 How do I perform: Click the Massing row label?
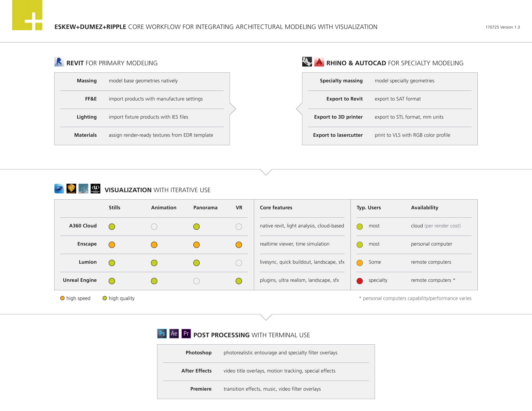coord(87,81)
